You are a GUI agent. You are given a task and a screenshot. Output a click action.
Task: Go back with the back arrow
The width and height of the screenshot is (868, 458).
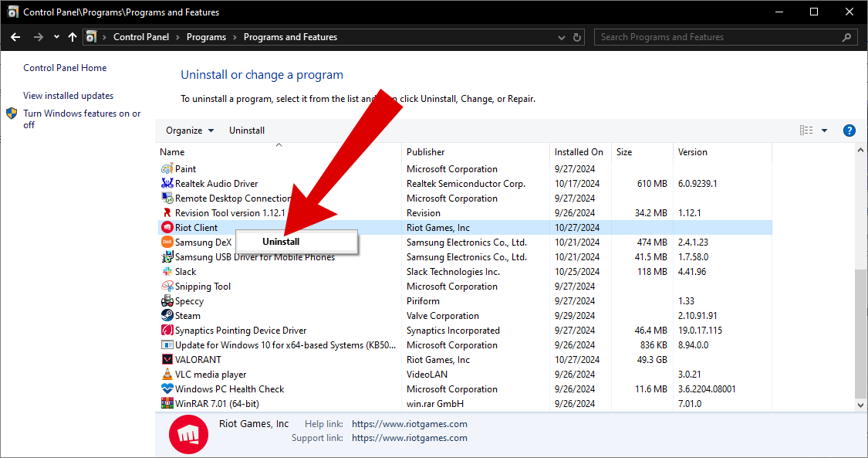(x=15, y=37)
